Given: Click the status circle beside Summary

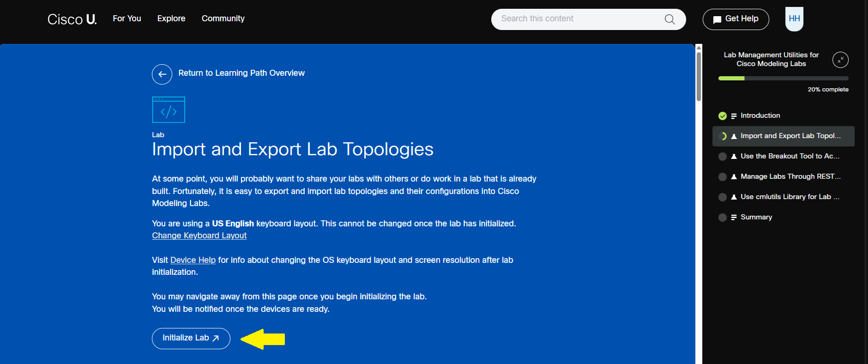Looking at the screenshot, I should [x=723, y=218].
